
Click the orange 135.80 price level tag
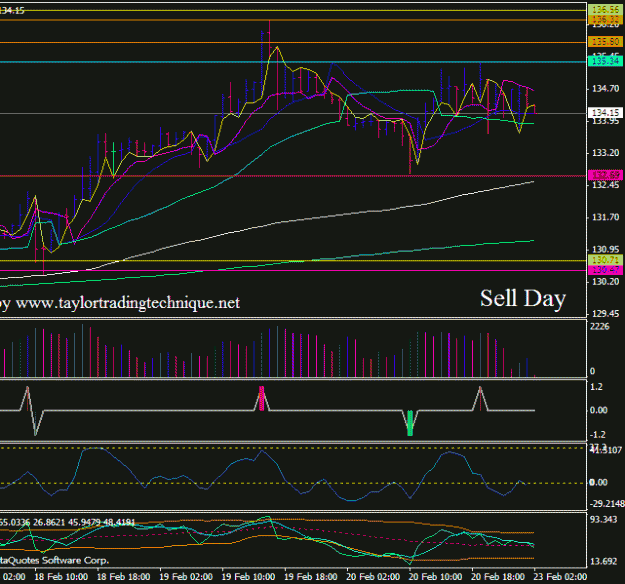(605, 41)
